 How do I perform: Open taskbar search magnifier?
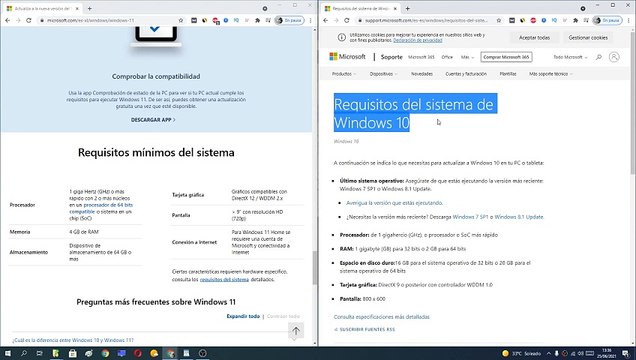pos(24,354)
